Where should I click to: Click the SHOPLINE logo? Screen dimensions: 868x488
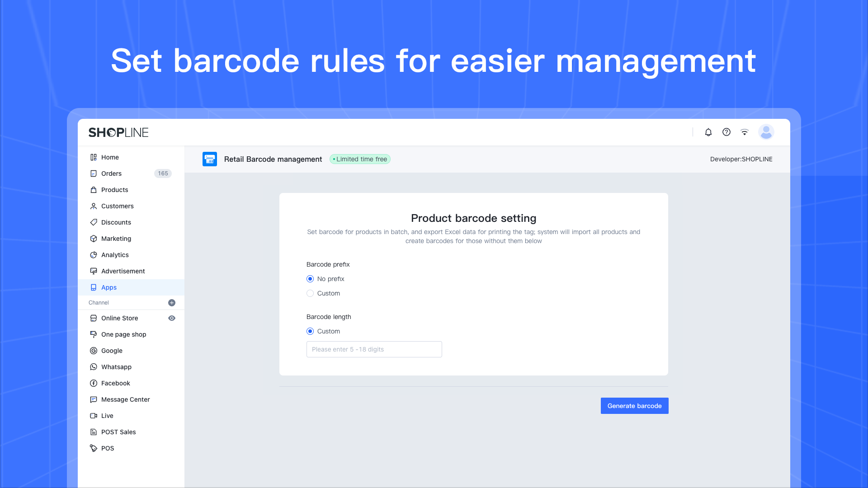tap(118, 132)
